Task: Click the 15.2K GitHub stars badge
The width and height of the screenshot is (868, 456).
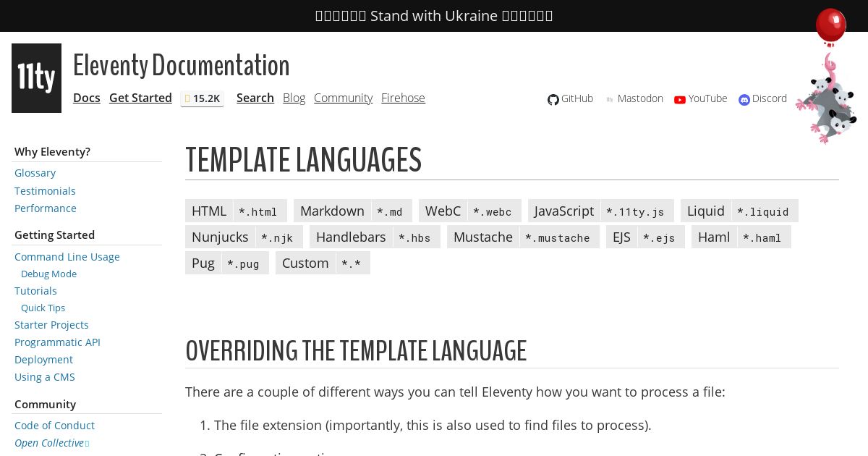Action: pos(202,98)
